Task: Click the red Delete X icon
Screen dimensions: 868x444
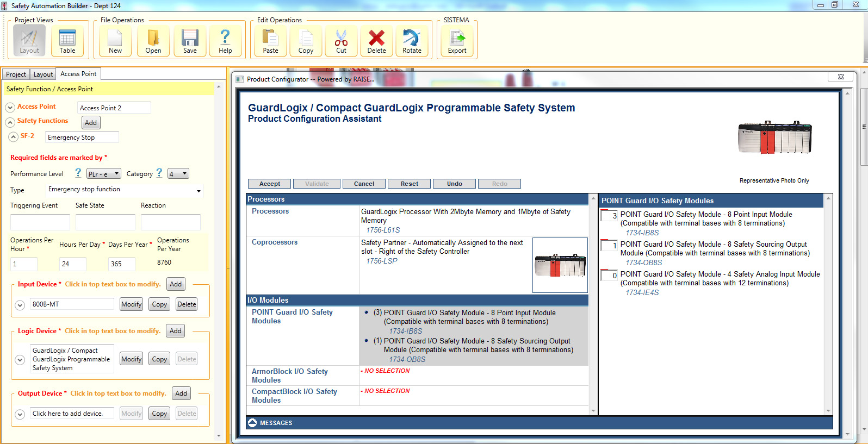Action: [376, 40]
